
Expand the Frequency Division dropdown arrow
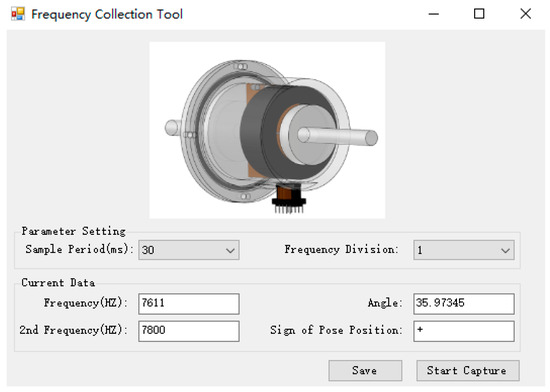click(x=505, y=250)
